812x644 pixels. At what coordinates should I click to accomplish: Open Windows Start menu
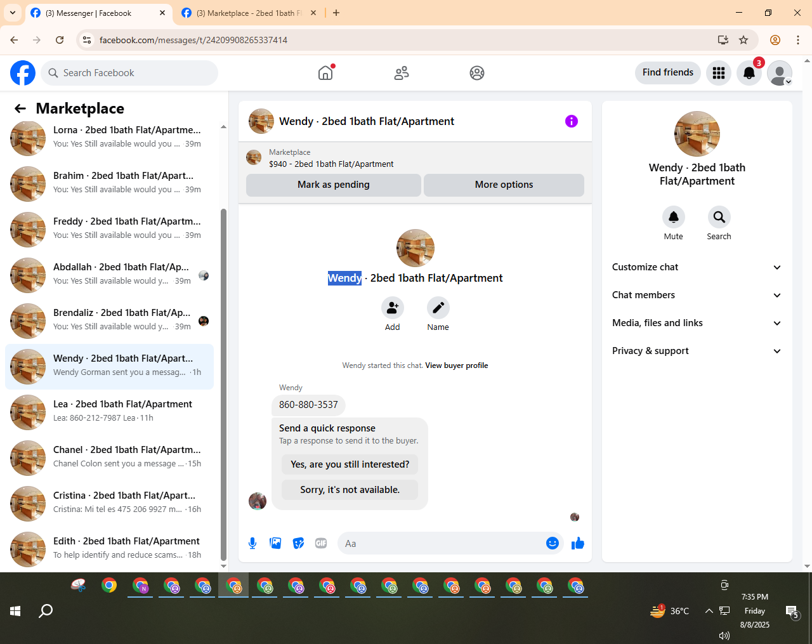click(x=15, y=611)
